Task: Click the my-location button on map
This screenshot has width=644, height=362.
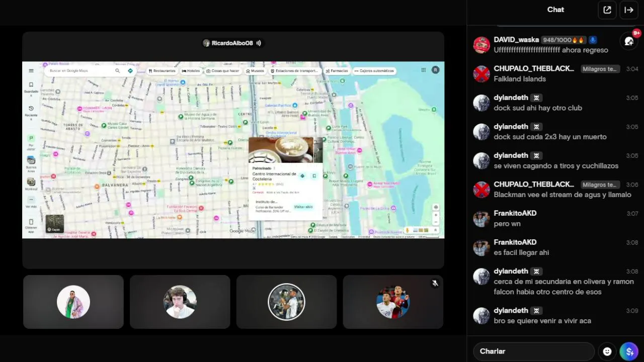Action: pyautogui.click(x=436, y=207)
